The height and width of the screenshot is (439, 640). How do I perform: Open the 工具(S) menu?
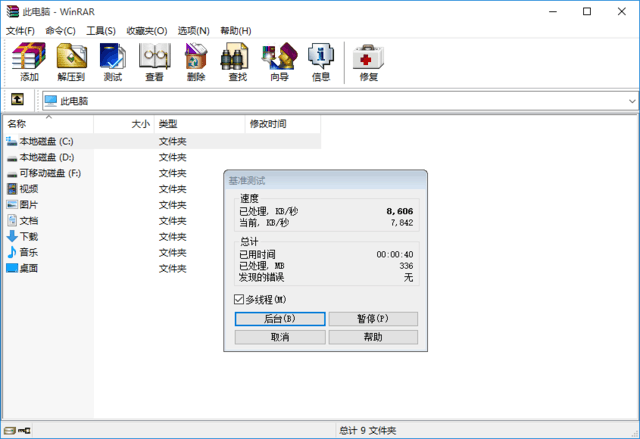pos(101,31)
